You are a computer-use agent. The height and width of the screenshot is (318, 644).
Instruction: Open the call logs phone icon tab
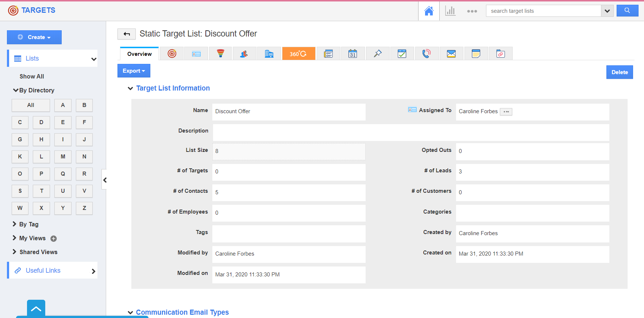(426, 54)
